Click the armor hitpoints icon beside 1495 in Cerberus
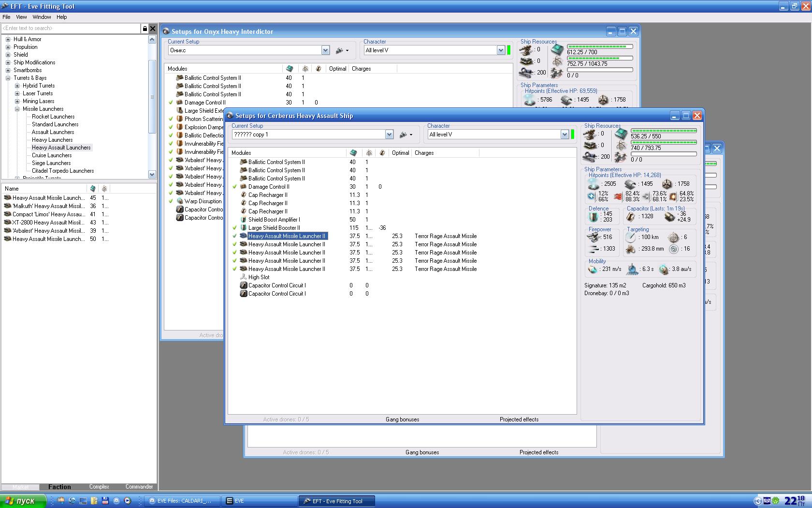Viewport: 812px width, 508px height. click(x=630, y=184)
